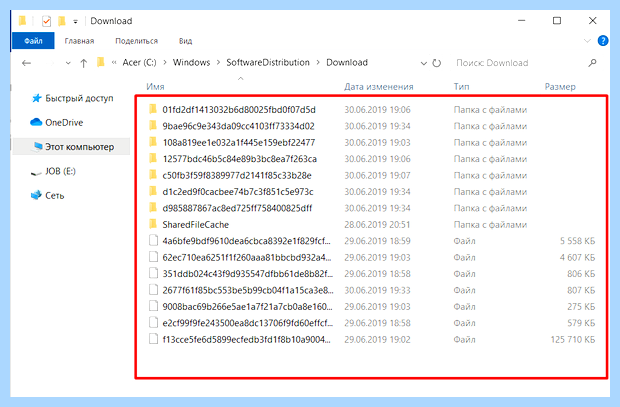The image size is (620, 407).
Task: Select folder name 9bae96c9e343da09cc4103ff73334d02
Action: tap(238, 126)
